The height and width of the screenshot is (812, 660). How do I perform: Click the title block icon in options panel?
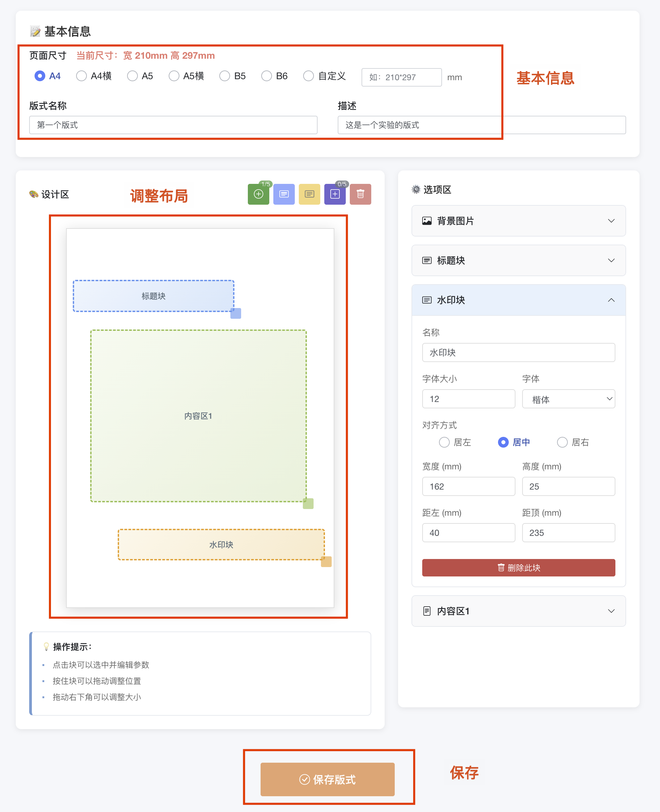coord(427,260)
